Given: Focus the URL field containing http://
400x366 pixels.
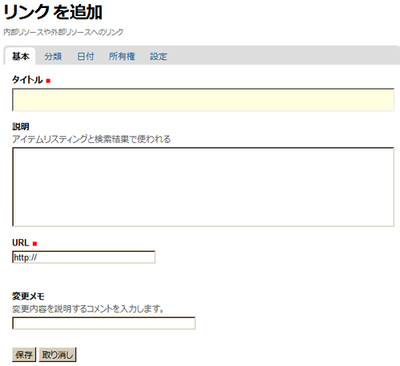Looking at the screenshot, I should pyautogui.click(x=84, y=257).
